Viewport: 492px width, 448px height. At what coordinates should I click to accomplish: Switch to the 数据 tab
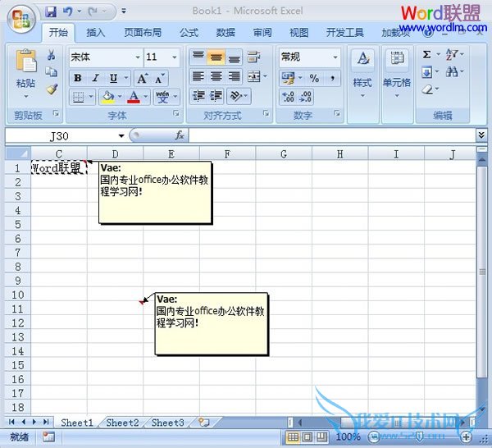pyautogui.click(x=225, y=32)
